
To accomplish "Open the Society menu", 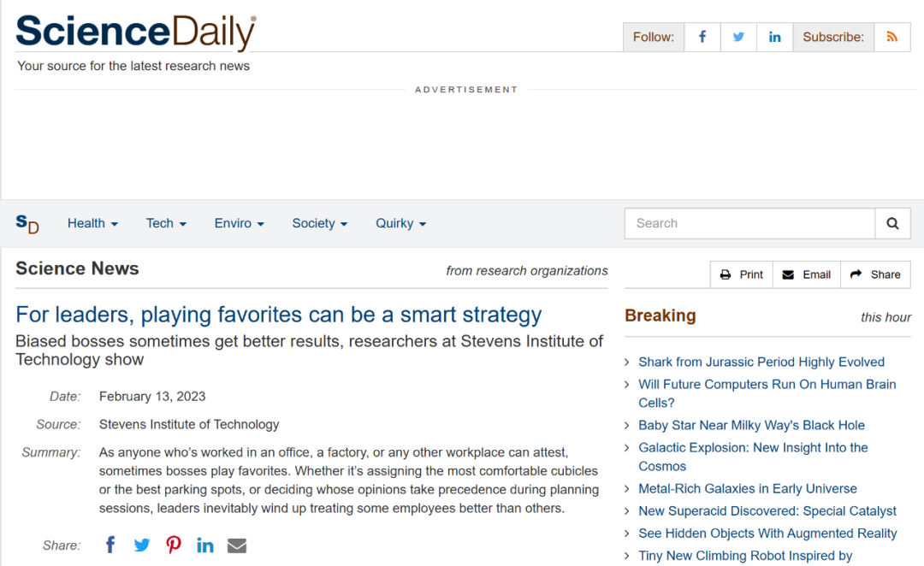I will [x=319, y=223].
